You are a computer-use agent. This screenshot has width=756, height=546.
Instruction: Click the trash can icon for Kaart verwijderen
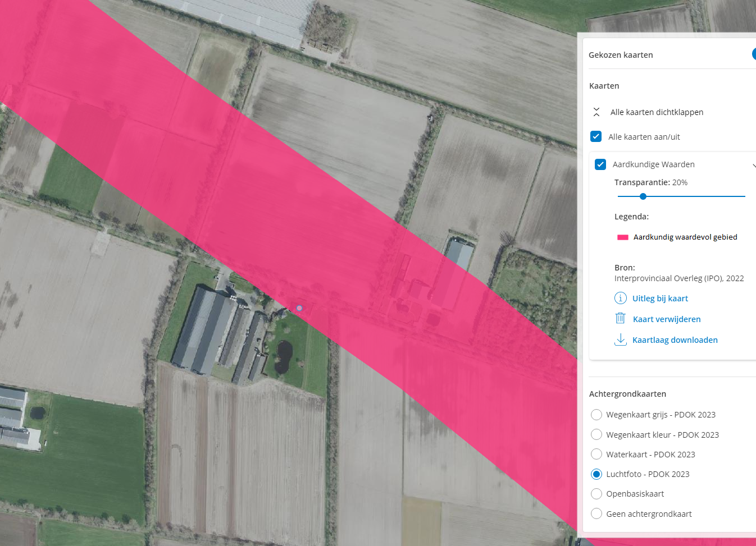pyautogui.click(x=621, y=318)
